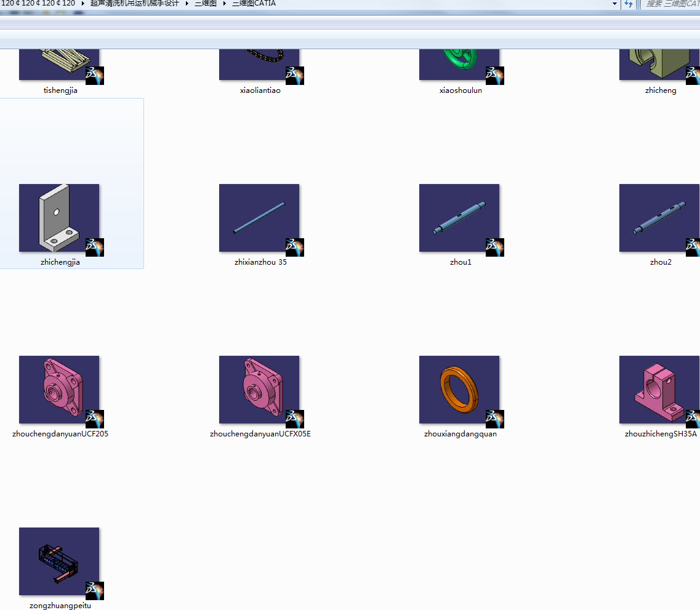Select the zhicheng part file icon
Screen dimensions: 700x610
point(659,65)
